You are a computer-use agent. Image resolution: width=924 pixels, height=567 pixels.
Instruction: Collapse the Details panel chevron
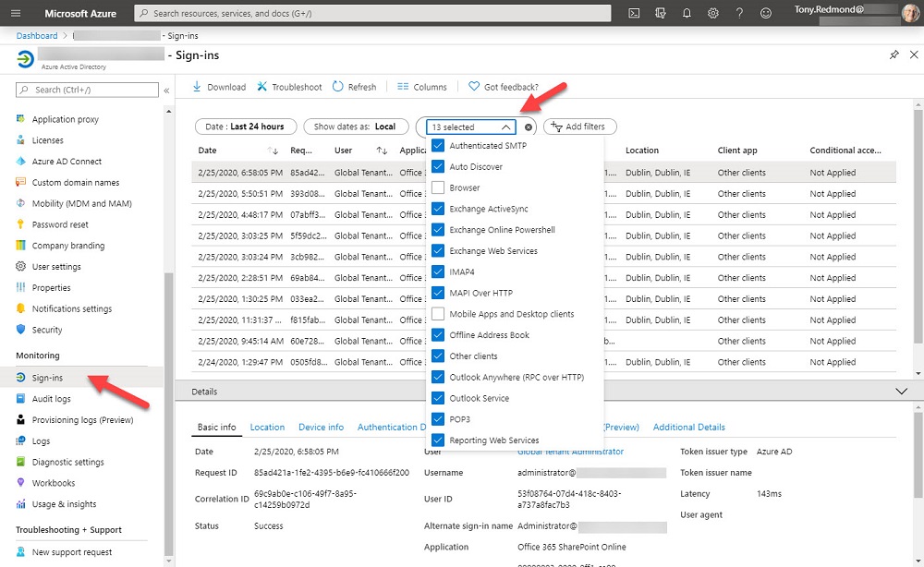(901, 392)
